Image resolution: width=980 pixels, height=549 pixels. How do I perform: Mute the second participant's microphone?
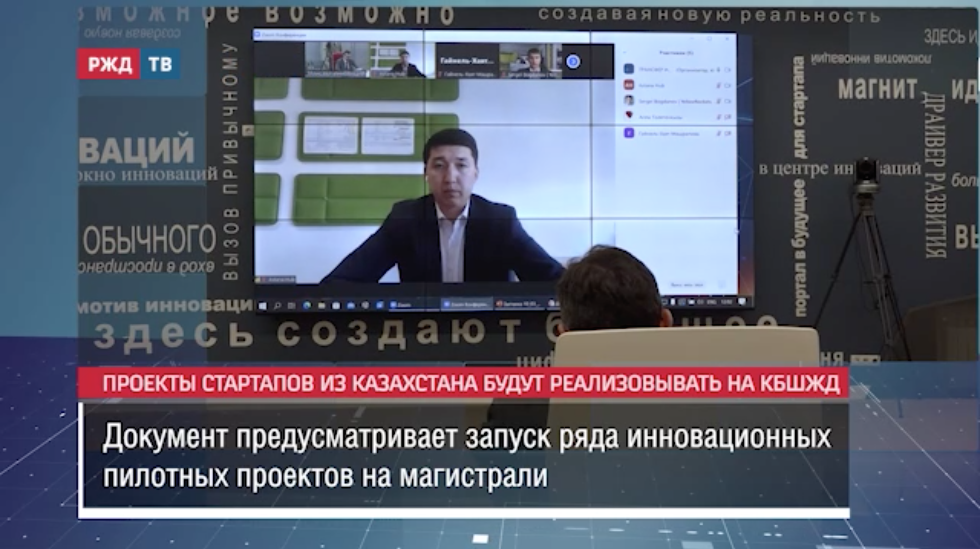[719, 86]
